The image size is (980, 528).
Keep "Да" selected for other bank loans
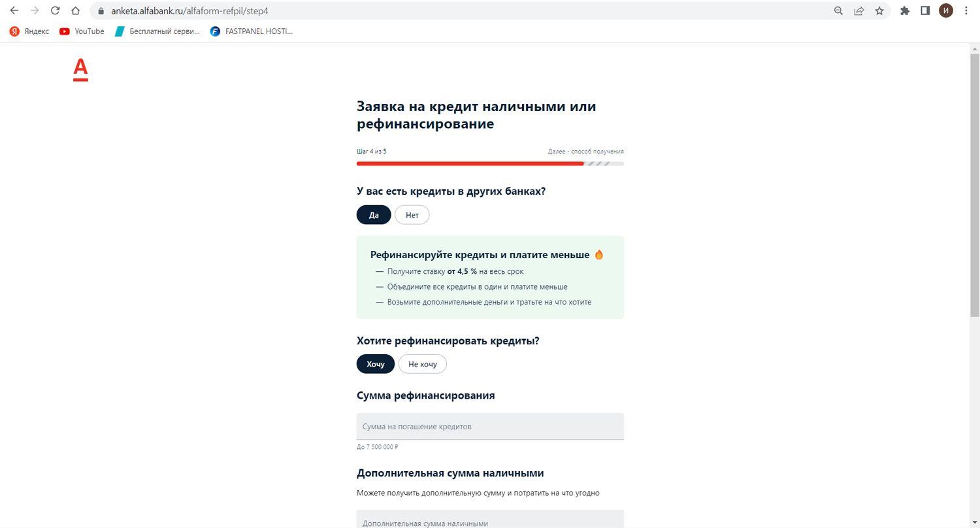(373, 214)
